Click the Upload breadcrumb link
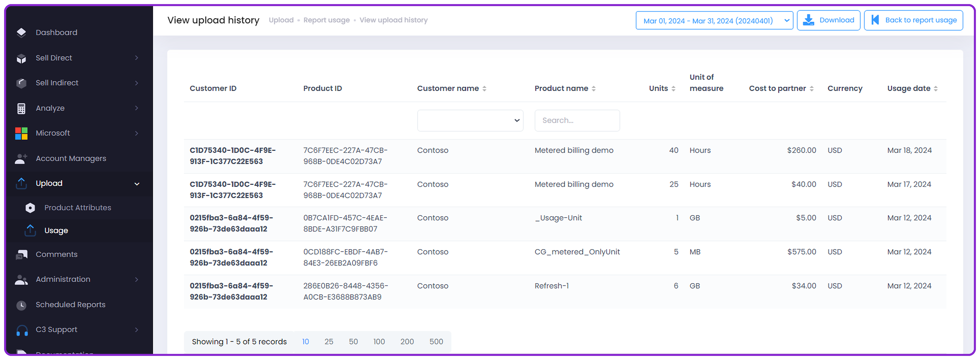Viewport: 980px width, 360px height. pos(281,20)
